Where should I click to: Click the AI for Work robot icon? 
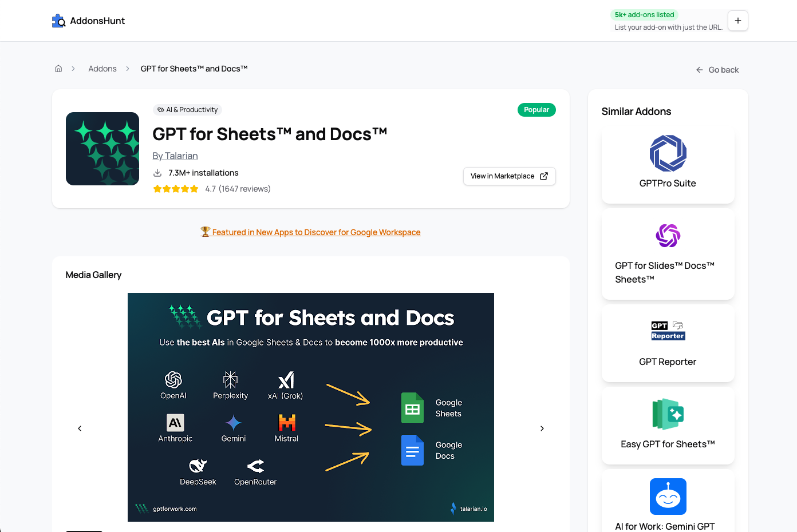pyautogui.click(x=668, y=497)
